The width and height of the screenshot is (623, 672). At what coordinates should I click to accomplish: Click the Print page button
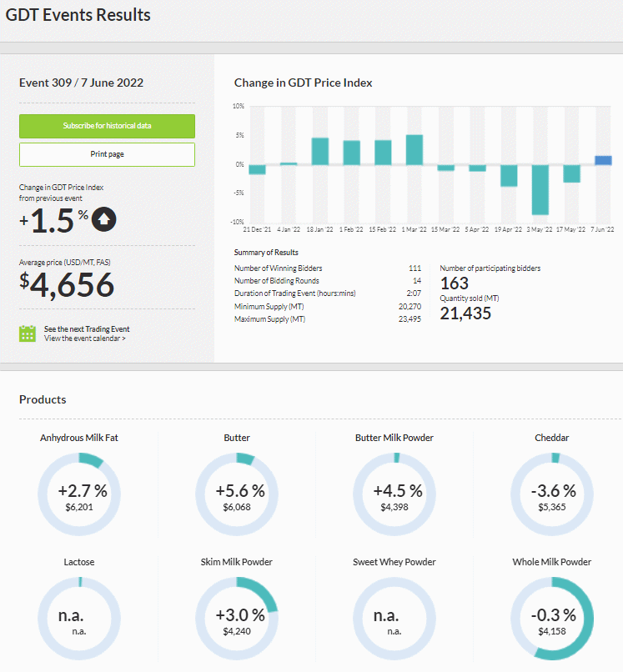pos(108,154)
